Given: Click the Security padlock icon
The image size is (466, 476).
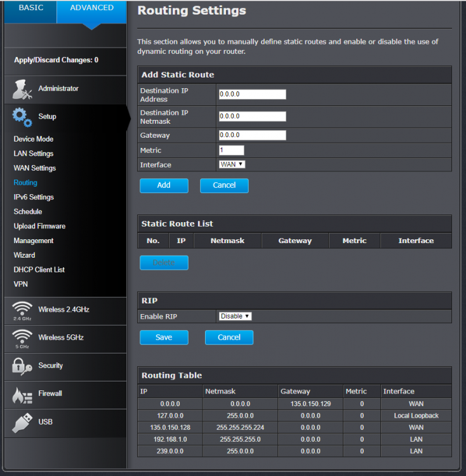Looking at the screenshot, I should 22,367.
